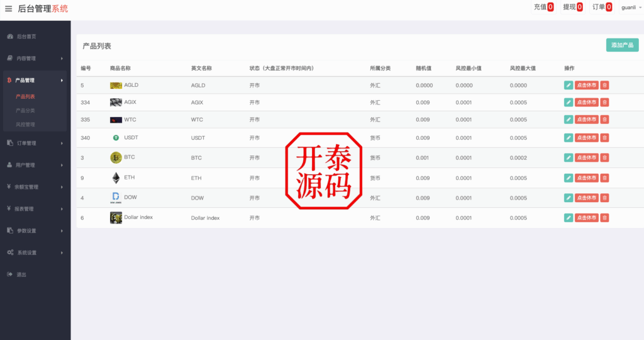Viewport: 644px width, 340px height.
Task: Click the Dollar index product image
Action: pos(116,217)
